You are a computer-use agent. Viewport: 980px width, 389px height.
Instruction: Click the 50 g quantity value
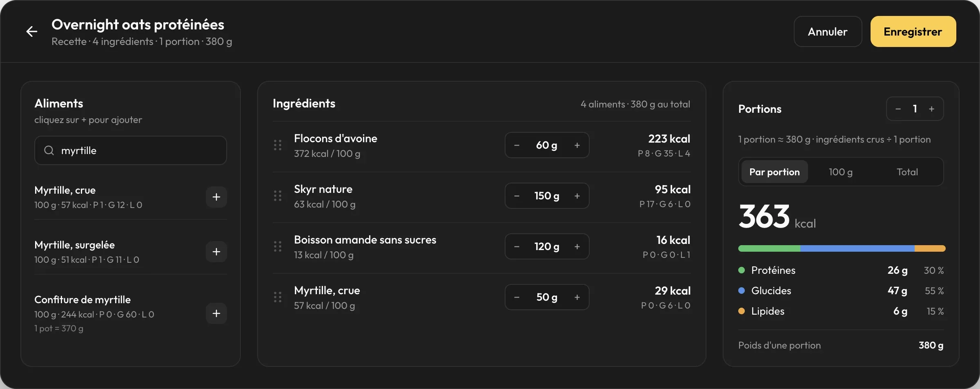coord(547,297)
